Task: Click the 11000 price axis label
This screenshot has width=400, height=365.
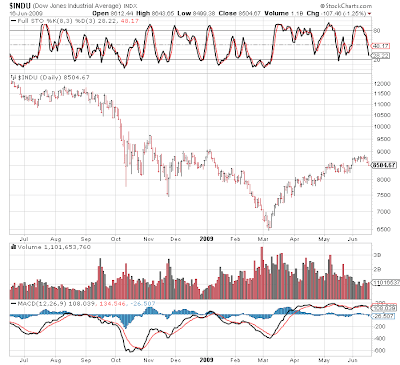Action: click(382, 104)
